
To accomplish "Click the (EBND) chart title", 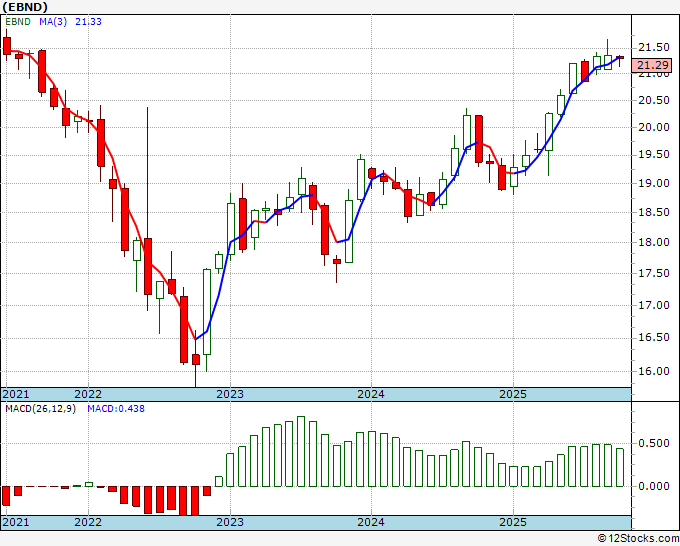I will (x=25, y=7).
